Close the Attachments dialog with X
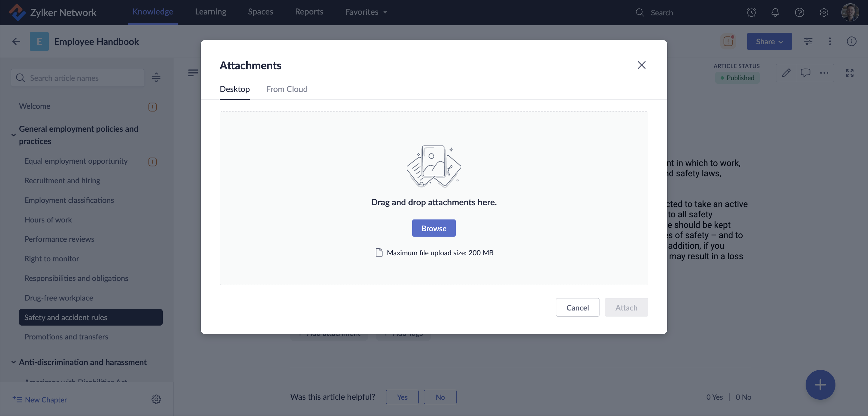The image size is (868, 416). 642,65
